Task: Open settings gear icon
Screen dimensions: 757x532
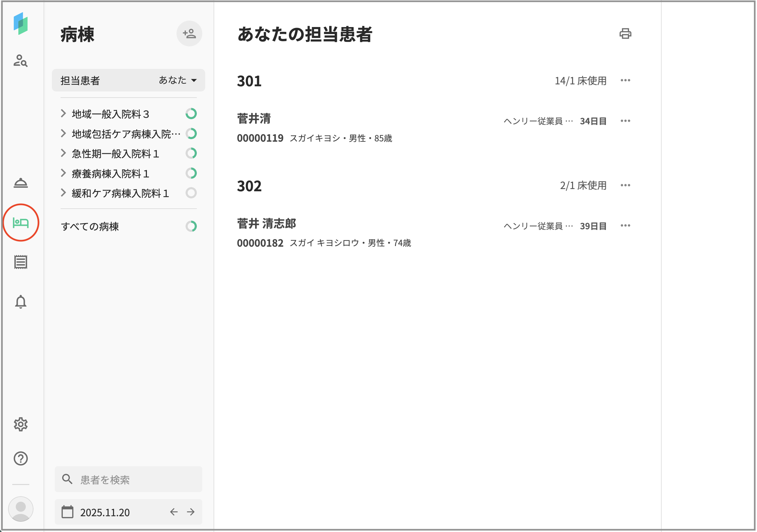Action: pos(20,424)
